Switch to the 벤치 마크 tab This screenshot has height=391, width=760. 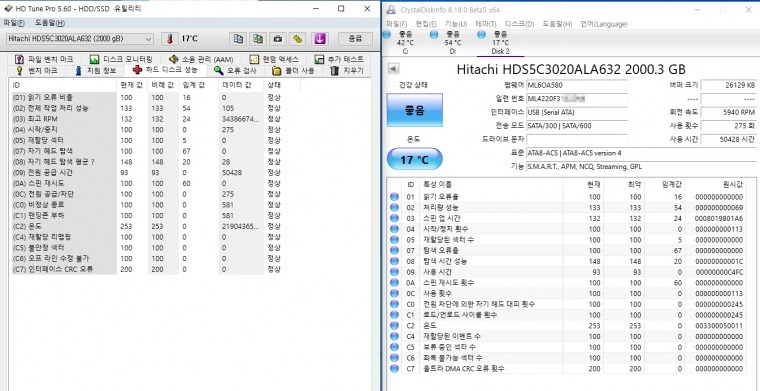[x=38, y=71]
